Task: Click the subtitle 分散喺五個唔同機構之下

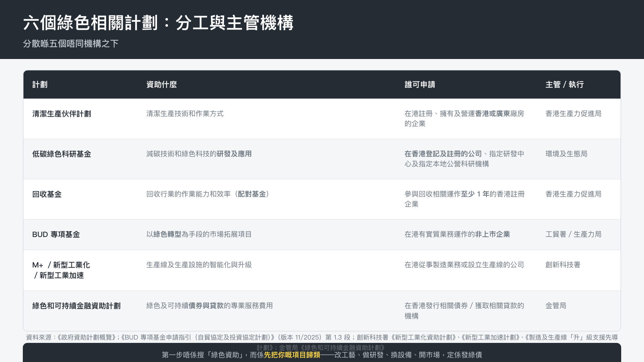Action: 71,44
